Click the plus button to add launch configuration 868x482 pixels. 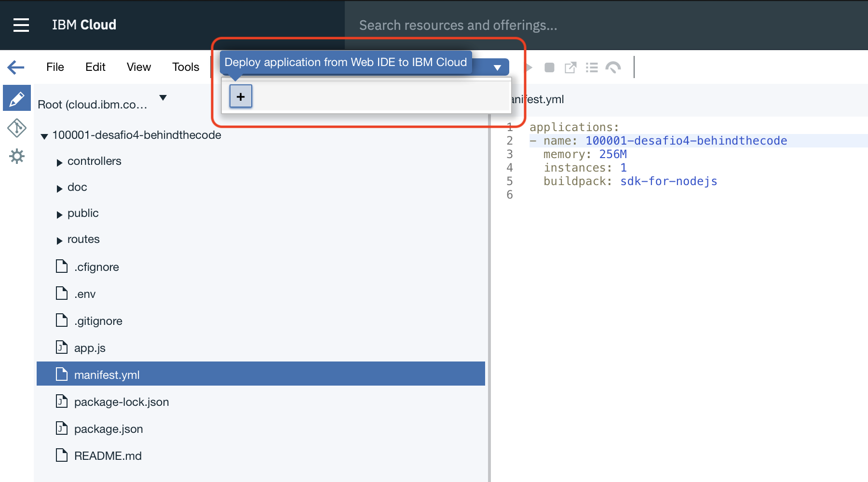click(x=241, y=96)
